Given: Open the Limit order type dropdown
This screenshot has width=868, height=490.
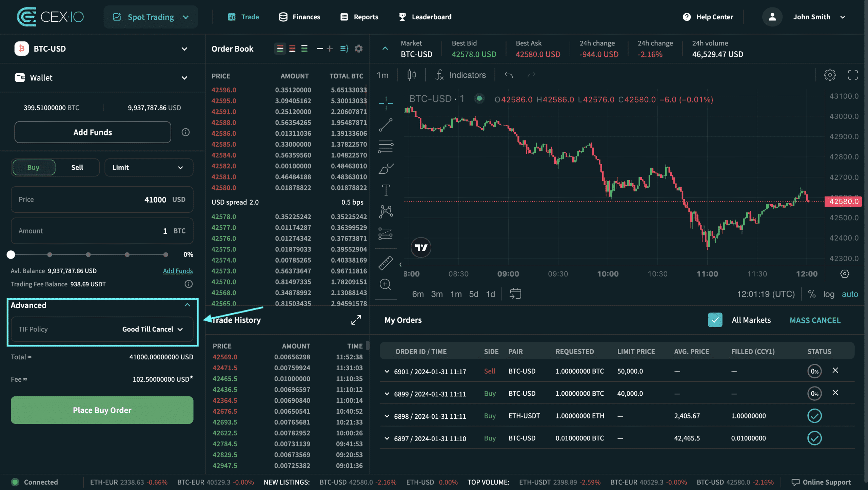Looking at the screenshot, I should point(149,167).
